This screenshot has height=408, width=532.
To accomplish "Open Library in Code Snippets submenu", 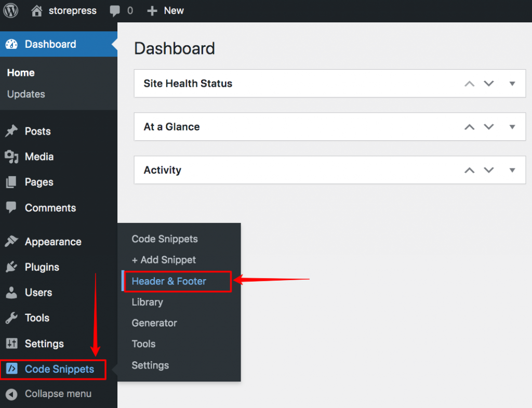I will pos(147,302).
